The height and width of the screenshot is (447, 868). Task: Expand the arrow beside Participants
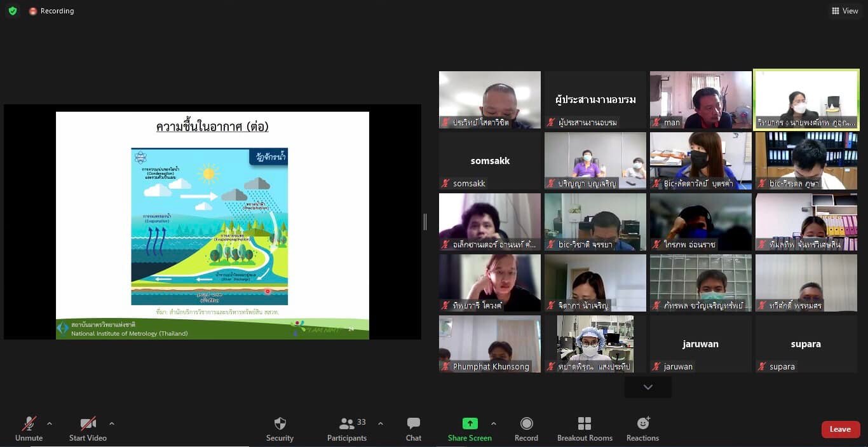(x=381, y=423)
